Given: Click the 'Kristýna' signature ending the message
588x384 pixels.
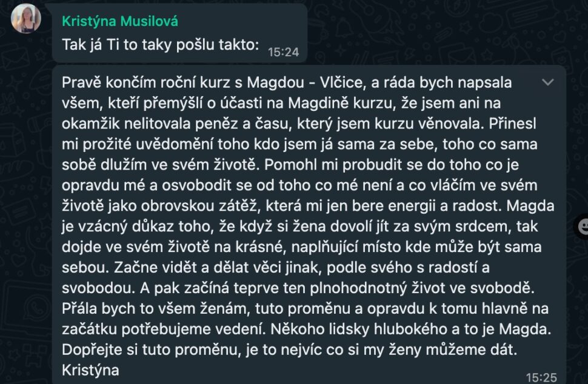Looking at the screenshot, I should [x=90, y=370].
